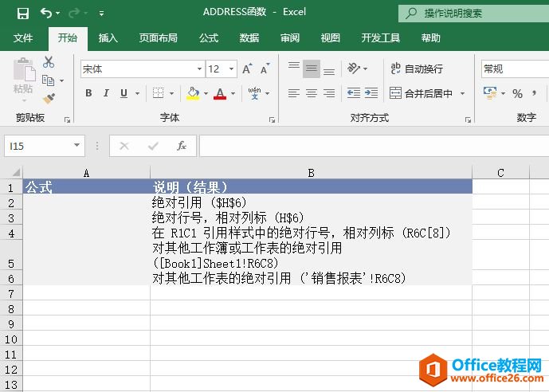Toggle middle vertical alignment

(312, 69)
